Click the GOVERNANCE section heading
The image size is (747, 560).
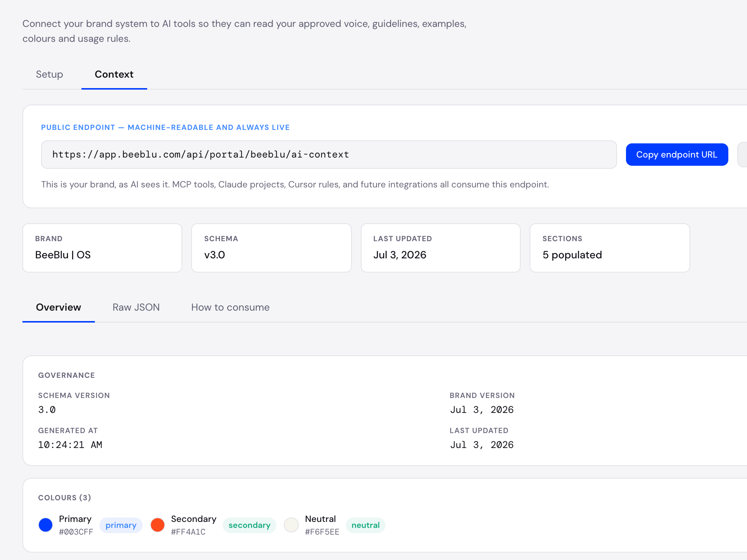[x=66, y=375]
